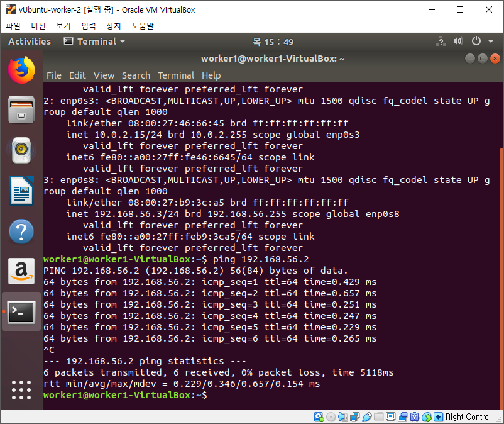Launch Firefox from the Ubuntu dock

click(21, 70)
